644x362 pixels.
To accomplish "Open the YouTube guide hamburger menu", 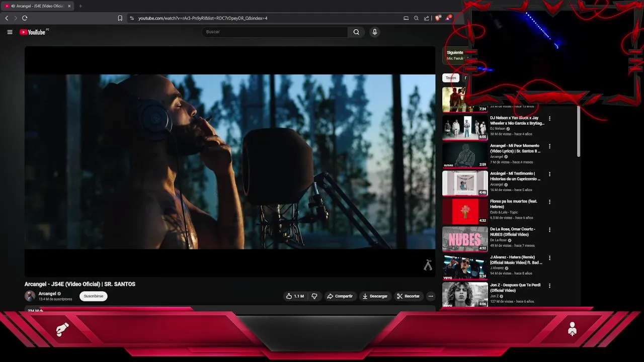I will pos(10,32).
